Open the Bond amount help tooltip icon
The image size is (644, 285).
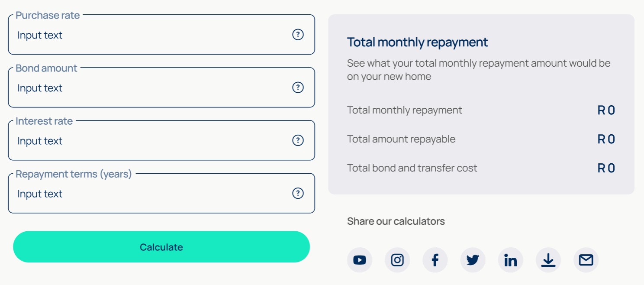coord(298,87)
